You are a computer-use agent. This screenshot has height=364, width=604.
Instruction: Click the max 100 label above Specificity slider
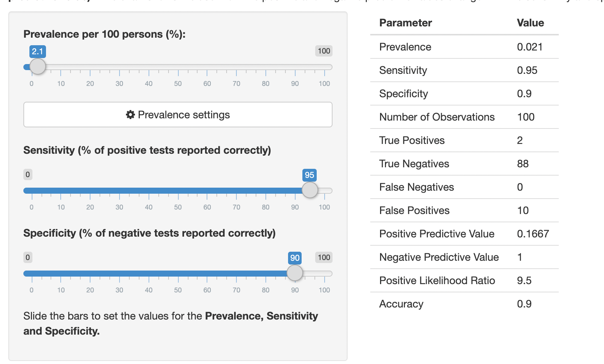pyautogui.click(x=324, y=257)
